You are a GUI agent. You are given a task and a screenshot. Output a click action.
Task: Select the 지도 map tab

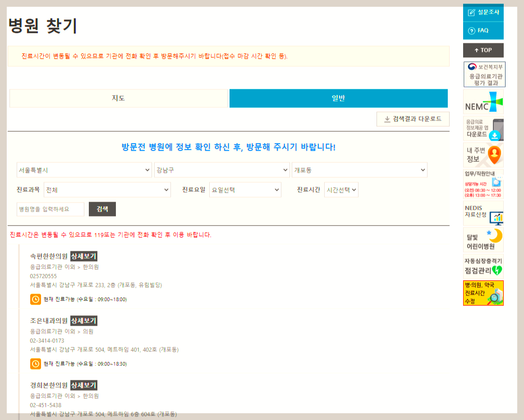pyautogui.click(x=119, y=98)
